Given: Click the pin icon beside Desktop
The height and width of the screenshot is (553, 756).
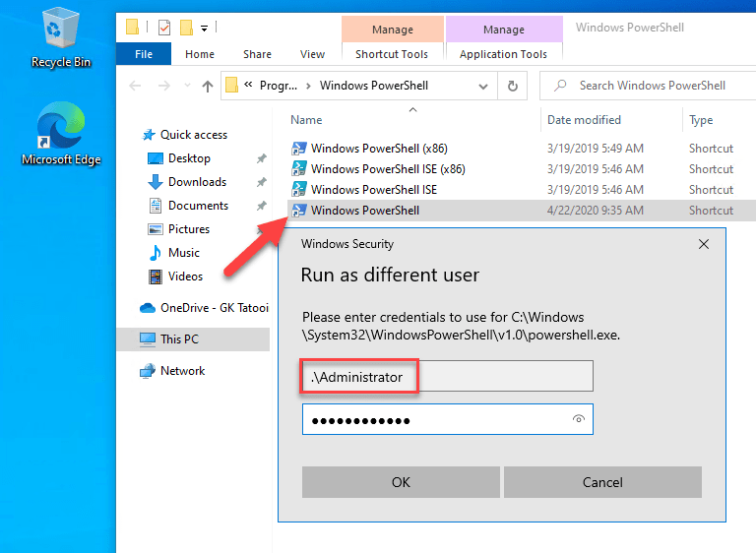Looking at the screenshot, I should 261,158.
